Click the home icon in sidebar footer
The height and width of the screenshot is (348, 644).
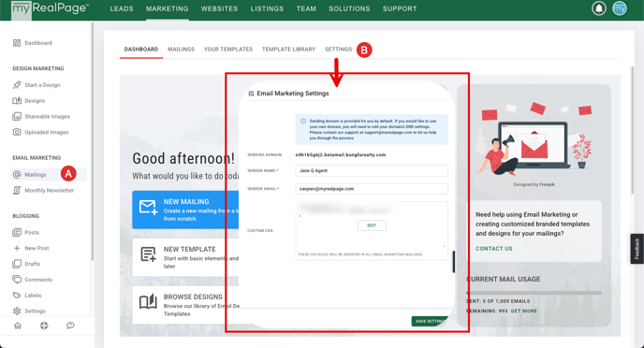click(x=18, y=326)
